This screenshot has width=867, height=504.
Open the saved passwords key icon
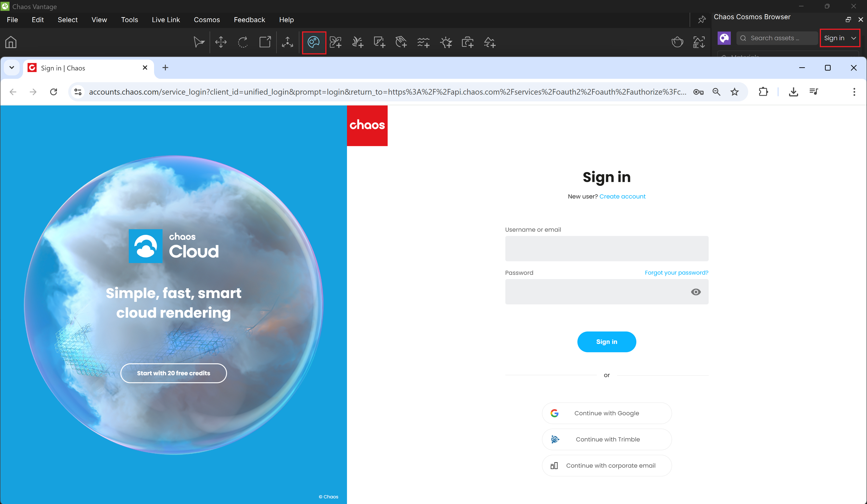[x=698, y=92]
